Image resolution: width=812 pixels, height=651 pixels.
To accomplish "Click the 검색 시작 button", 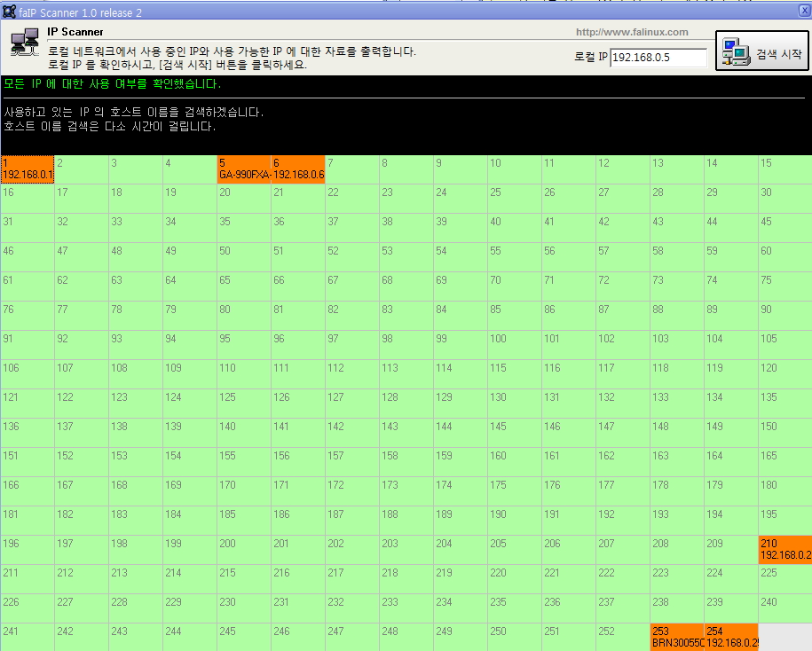I will [x=761, y=51].
